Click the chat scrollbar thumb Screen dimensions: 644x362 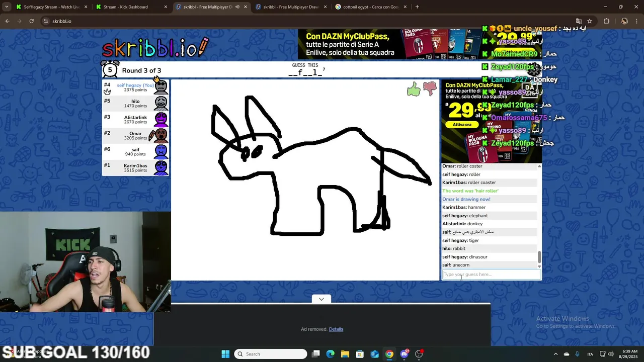tap(539, 256)
